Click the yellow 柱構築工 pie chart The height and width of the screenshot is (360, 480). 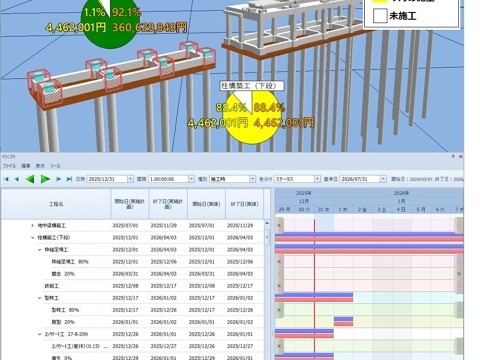pyautogui.click(x=251, y=116)
